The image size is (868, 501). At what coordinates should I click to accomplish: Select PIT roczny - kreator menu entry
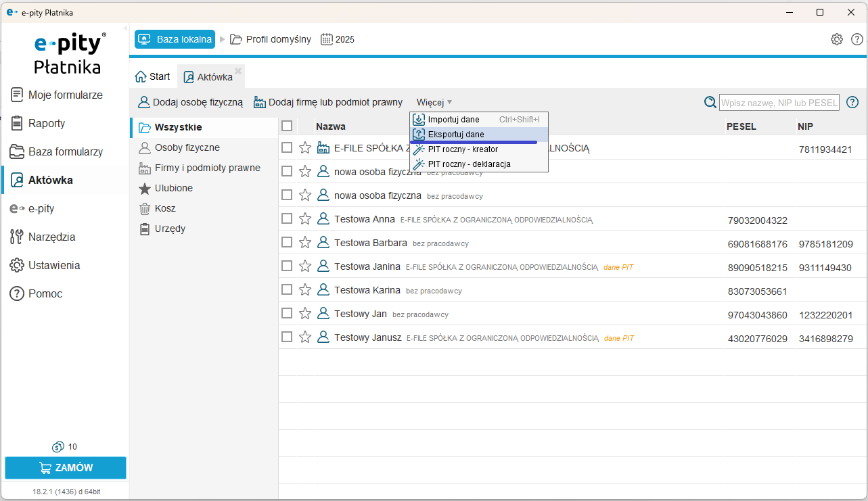[463, 149]
